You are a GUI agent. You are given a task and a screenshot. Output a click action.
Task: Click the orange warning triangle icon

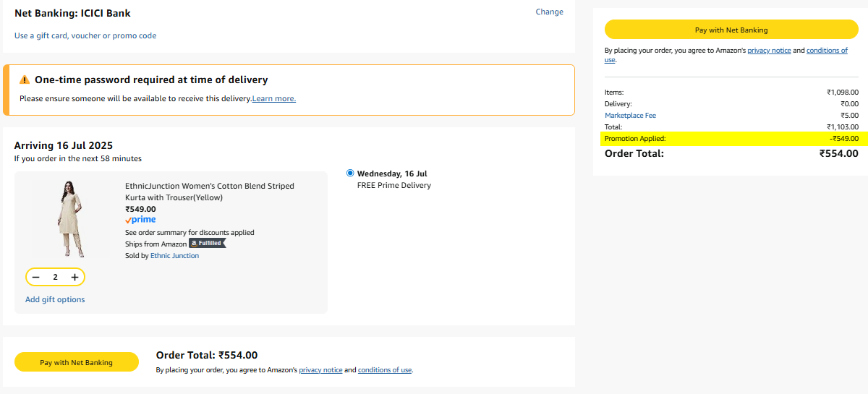pos(25,80)
